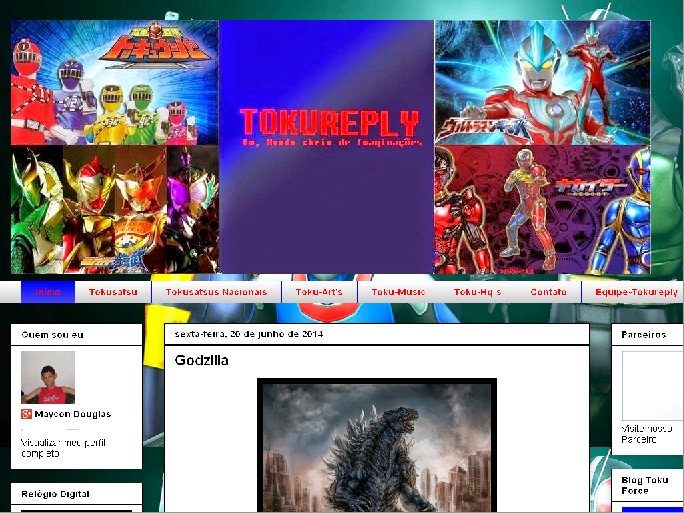
Task: Click the 'Quem sou eu' heading
Action: [x=52, y=335]
